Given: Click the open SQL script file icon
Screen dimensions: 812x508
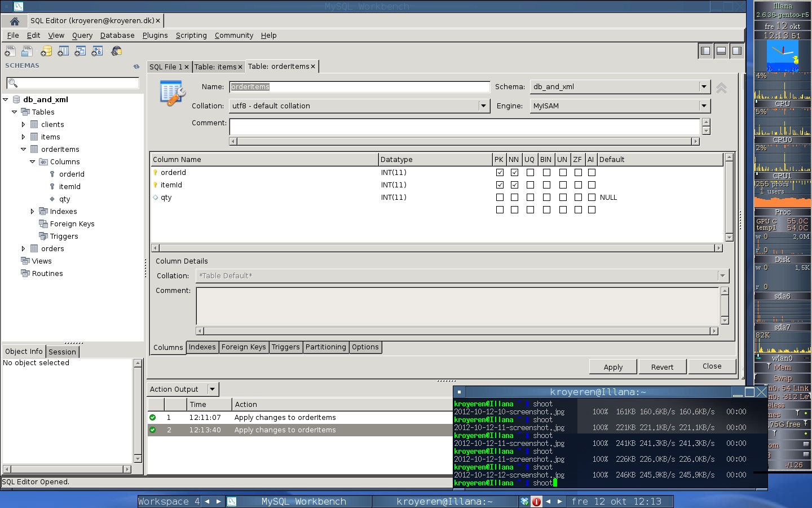Looking at the screenshot, I should coord(27,51).
